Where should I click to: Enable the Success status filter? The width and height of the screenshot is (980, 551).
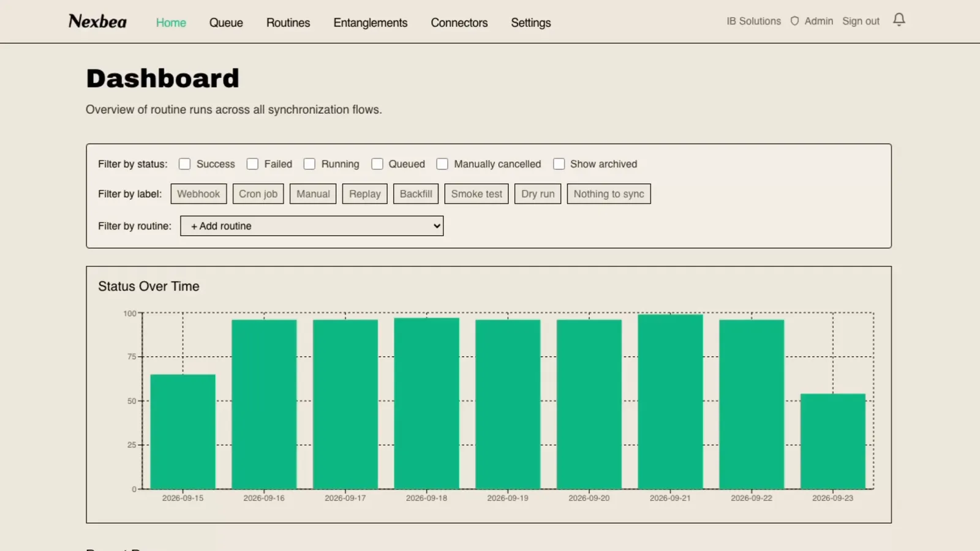click(184, 164)
